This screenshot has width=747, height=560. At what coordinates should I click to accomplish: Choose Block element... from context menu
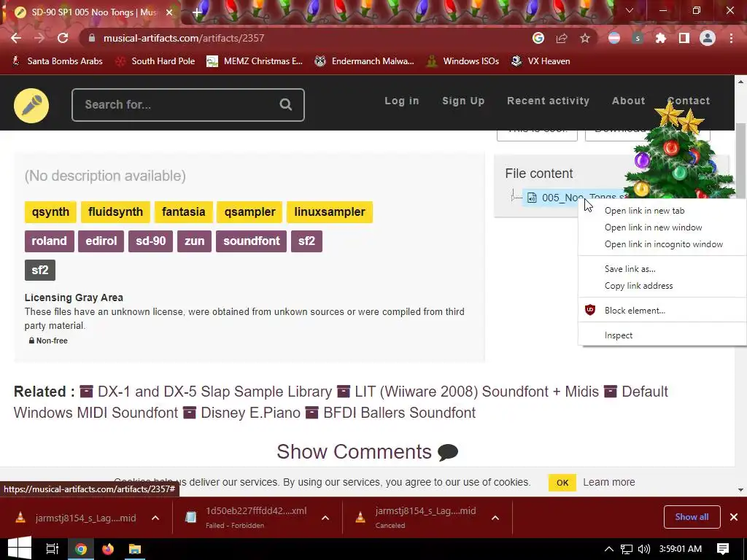pyautogui.click(x=662, y=310)
